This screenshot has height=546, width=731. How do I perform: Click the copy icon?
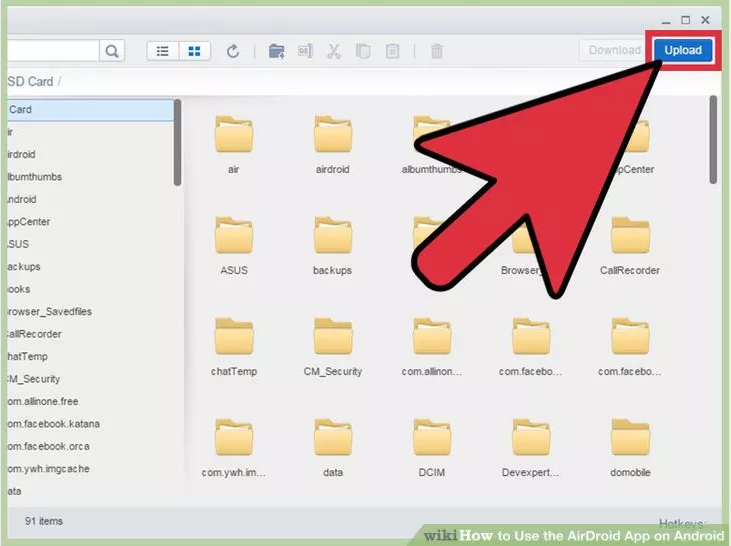coord(363,51)
